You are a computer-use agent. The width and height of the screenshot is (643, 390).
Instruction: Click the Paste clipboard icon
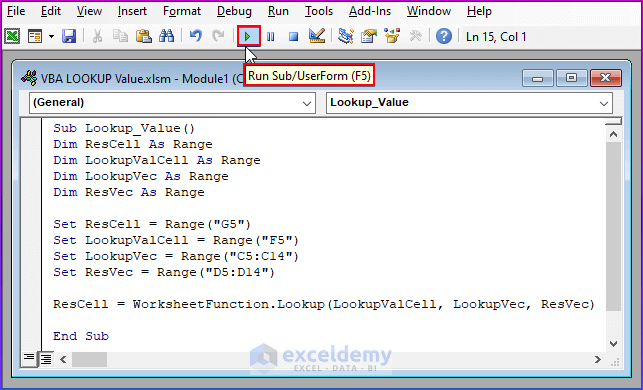(x=144, y=36)
